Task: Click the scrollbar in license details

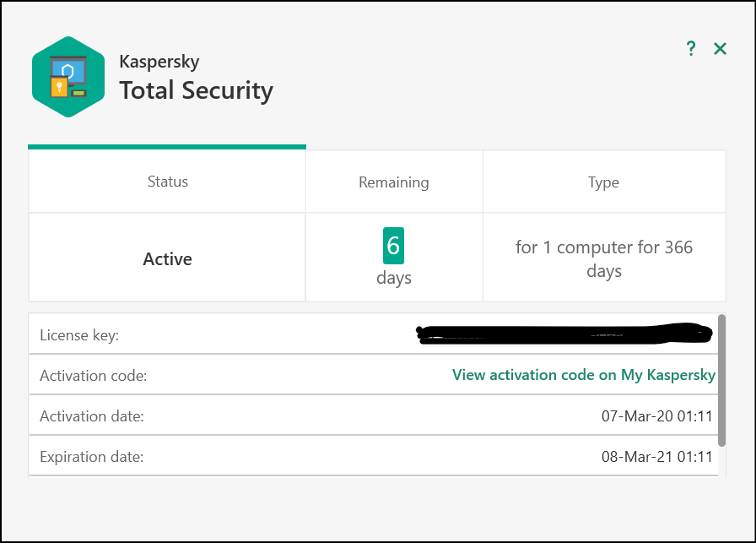Action: [721, 380]
